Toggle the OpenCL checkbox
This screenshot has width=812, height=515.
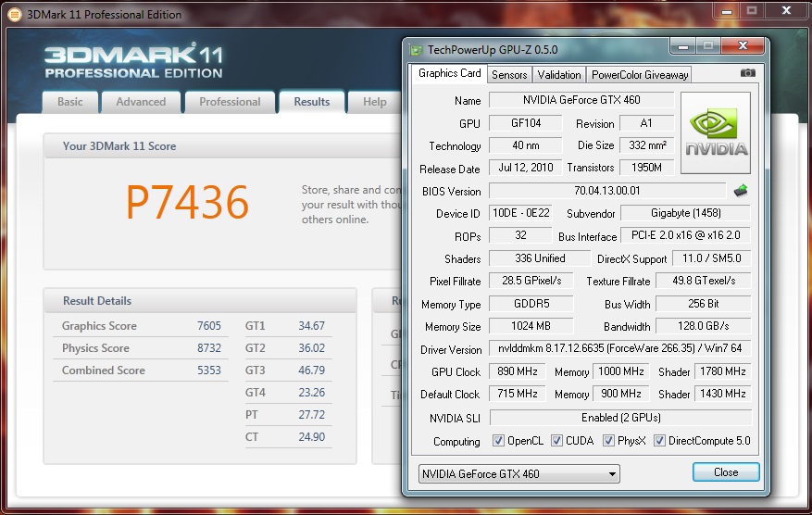tap(498, 441)
